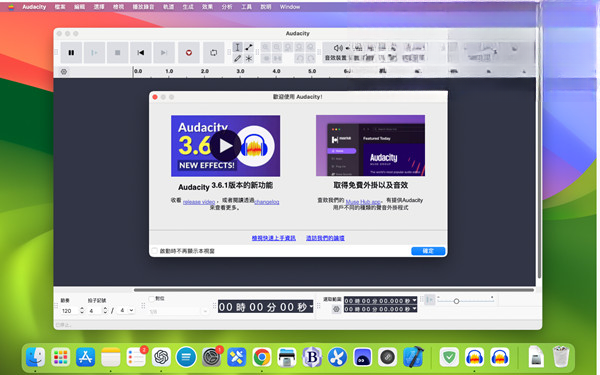600x375 pixels.
Task: Open the main time display format dropdown
Action: click(x=311, y=307)
